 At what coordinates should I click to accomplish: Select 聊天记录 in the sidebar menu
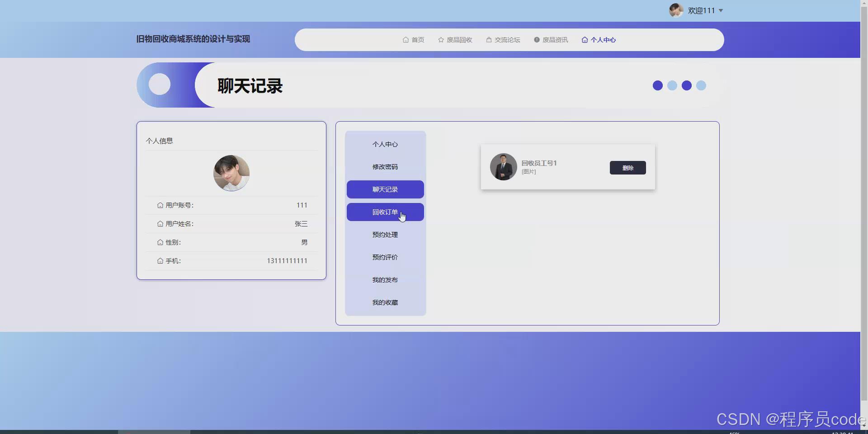click(x=385, y=189)
